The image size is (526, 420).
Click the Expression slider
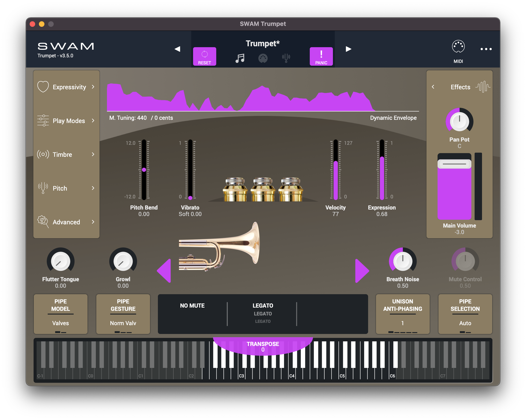[x=382, y=170]
